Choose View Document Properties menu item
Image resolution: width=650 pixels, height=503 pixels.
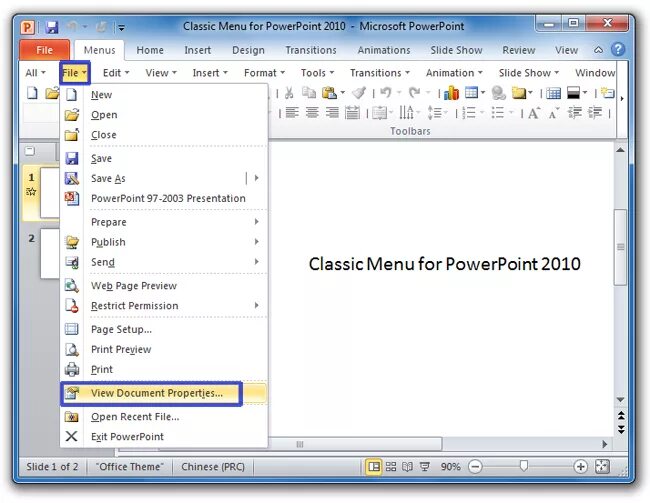click(164, 393)
